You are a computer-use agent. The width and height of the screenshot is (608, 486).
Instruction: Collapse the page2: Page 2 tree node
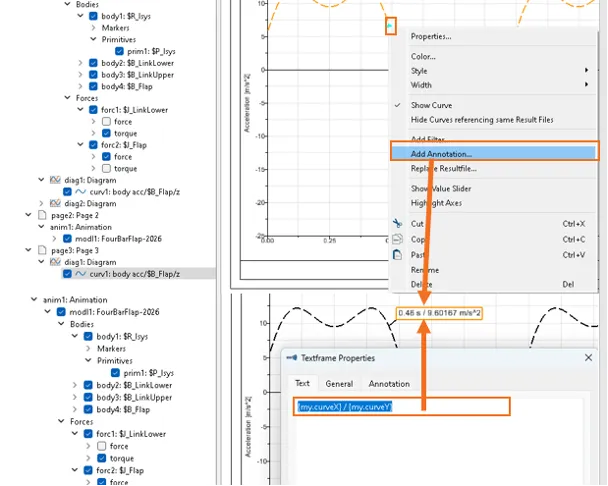(27, 215)
